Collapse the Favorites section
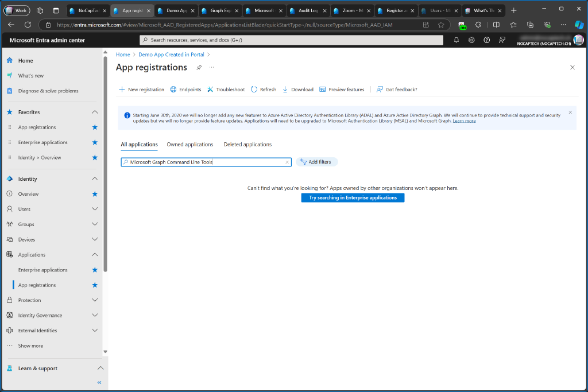588x392 pixels. (95, 111)
